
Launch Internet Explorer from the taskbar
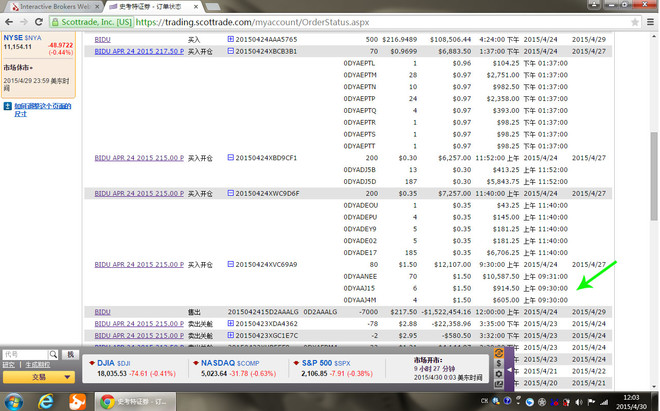[x=45, y=401]
